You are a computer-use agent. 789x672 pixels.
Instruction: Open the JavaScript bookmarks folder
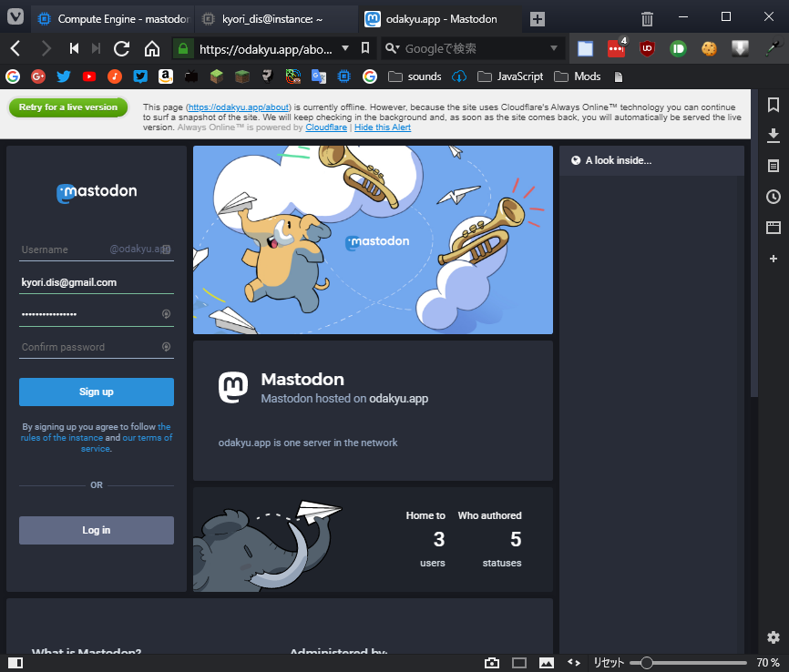tap(510, 76)
